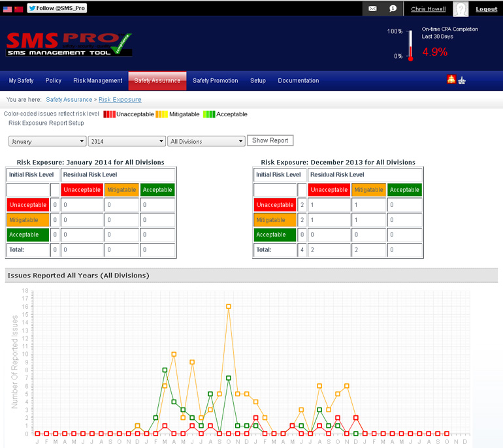The height and width of the screenshot is (448, 503).
Task: Click the yellow Mitigatable legend swatch
Action: 162,114
